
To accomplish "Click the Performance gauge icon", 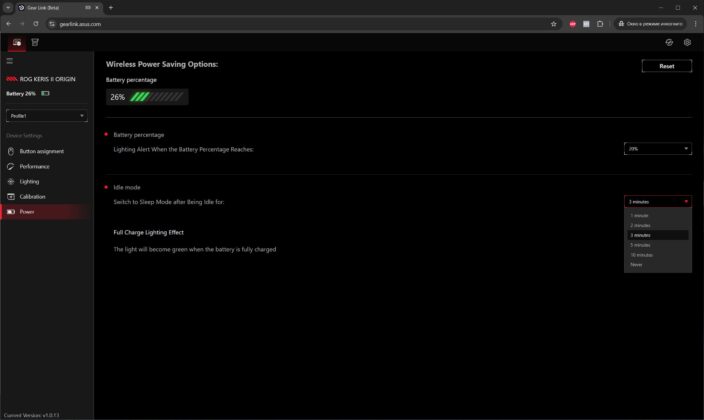I will coord(11,167).
